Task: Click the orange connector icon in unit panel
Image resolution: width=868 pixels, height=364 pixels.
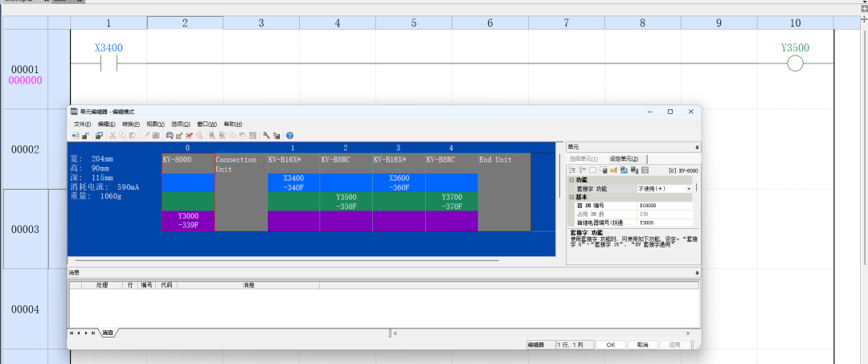Action: pos(613,170)
